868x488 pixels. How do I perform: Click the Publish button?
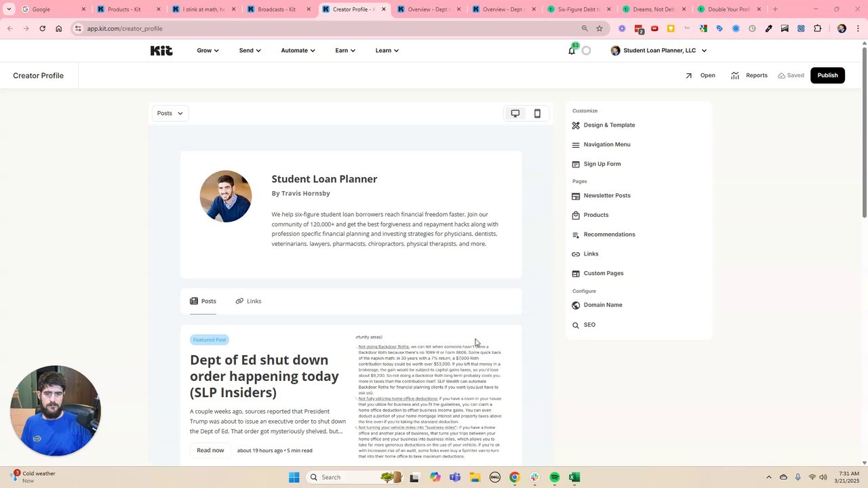[827, 75]
